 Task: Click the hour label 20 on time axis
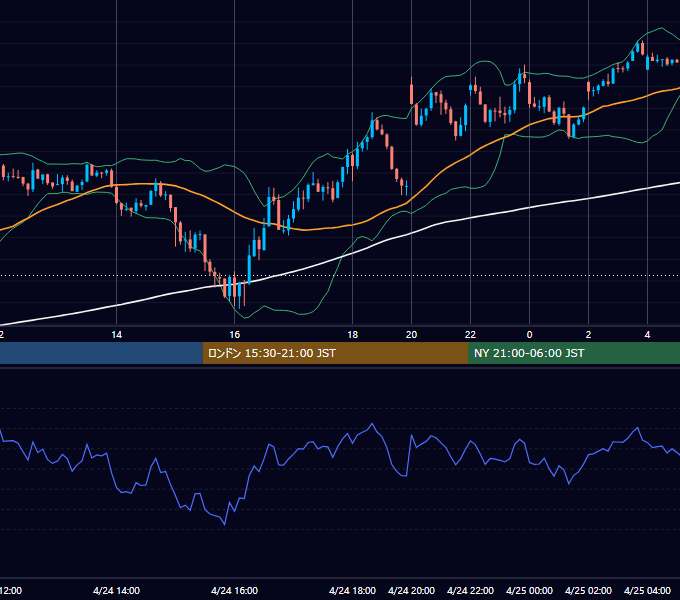click(x=412, y=335)
